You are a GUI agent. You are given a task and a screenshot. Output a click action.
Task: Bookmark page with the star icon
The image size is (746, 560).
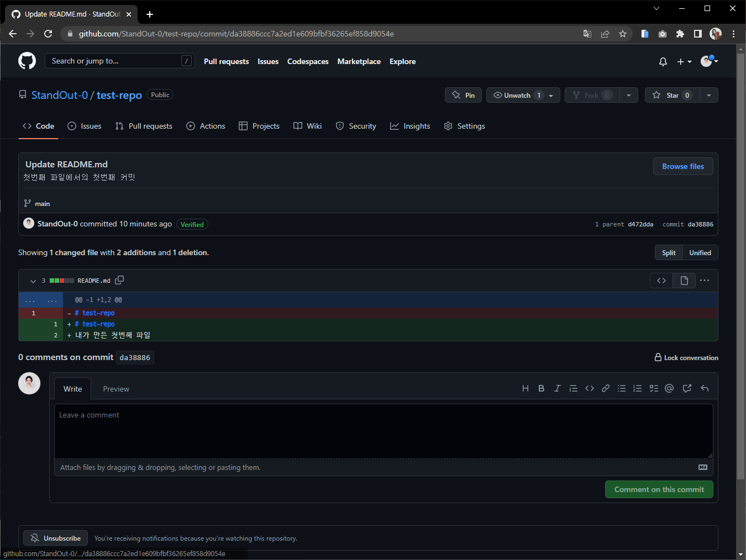[x=623, y=34]
